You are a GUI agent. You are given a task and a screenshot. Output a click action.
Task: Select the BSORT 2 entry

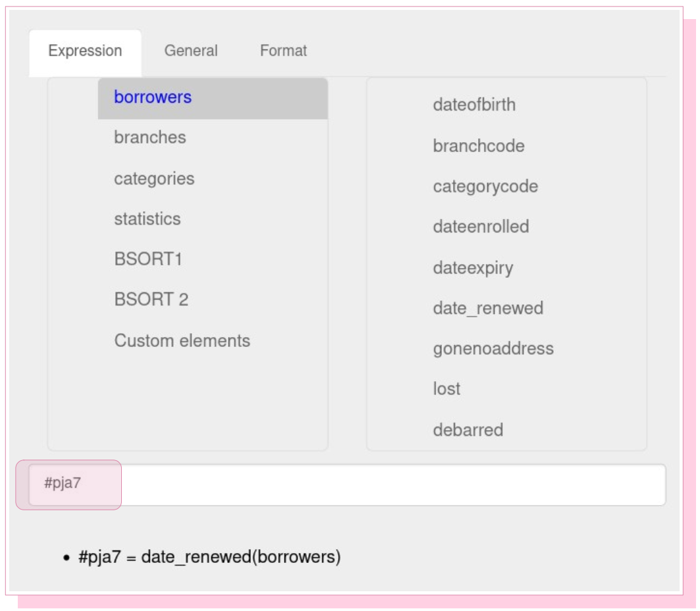[x=151, y=300]
